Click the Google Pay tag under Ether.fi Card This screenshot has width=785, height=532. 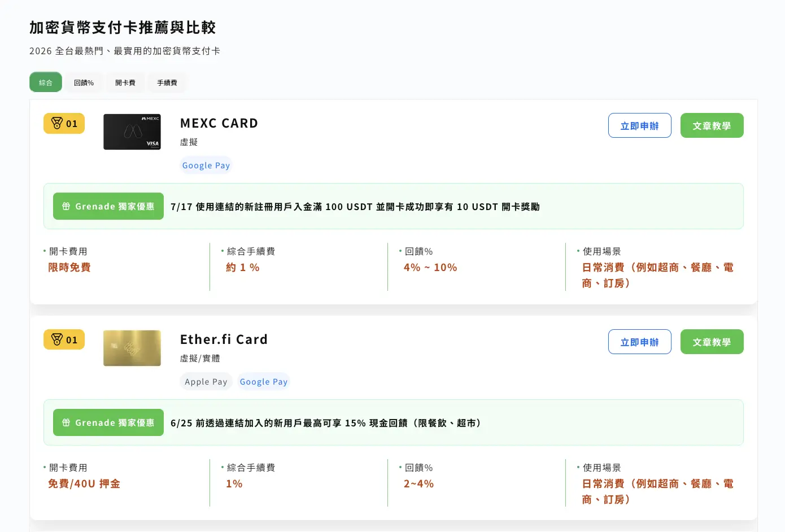[264, 382]
